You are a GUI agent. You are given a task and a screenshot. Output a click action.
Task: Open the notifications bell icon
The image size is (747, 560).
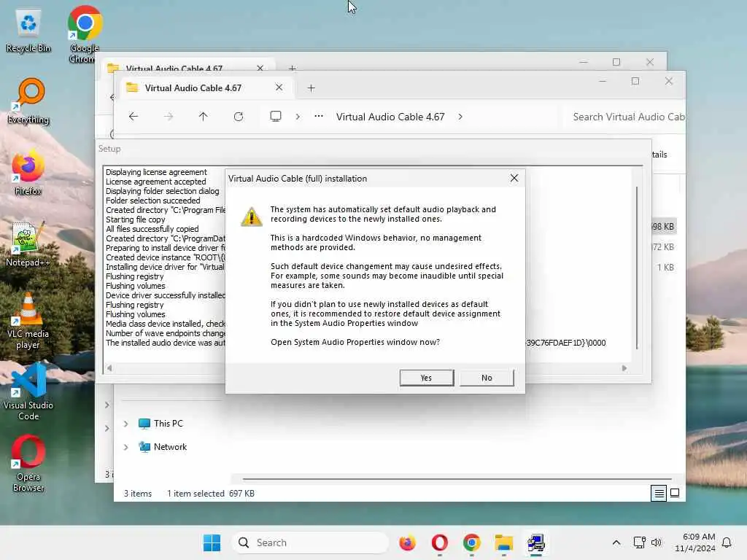click(727, 542)
